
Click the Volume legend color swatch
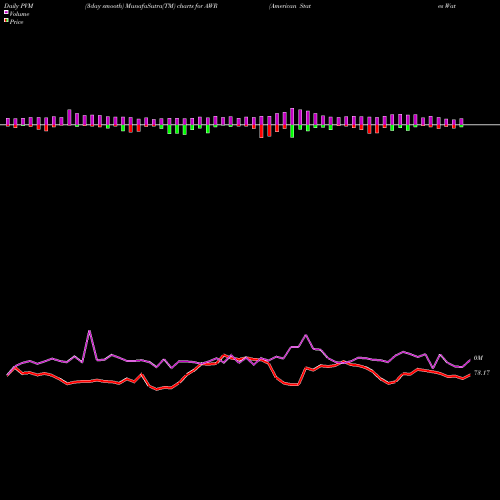pos(6,12)
